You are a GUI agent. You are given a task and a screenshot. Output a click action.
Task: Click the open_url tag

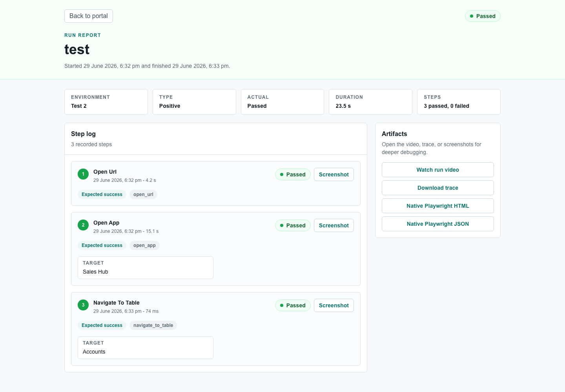143,194
